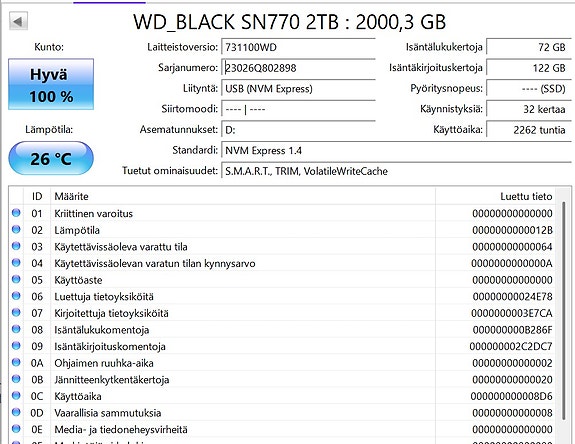Click the Siirtomoodi field
Image resolution: width=575 pixels, height=444 pixels.
299,109
